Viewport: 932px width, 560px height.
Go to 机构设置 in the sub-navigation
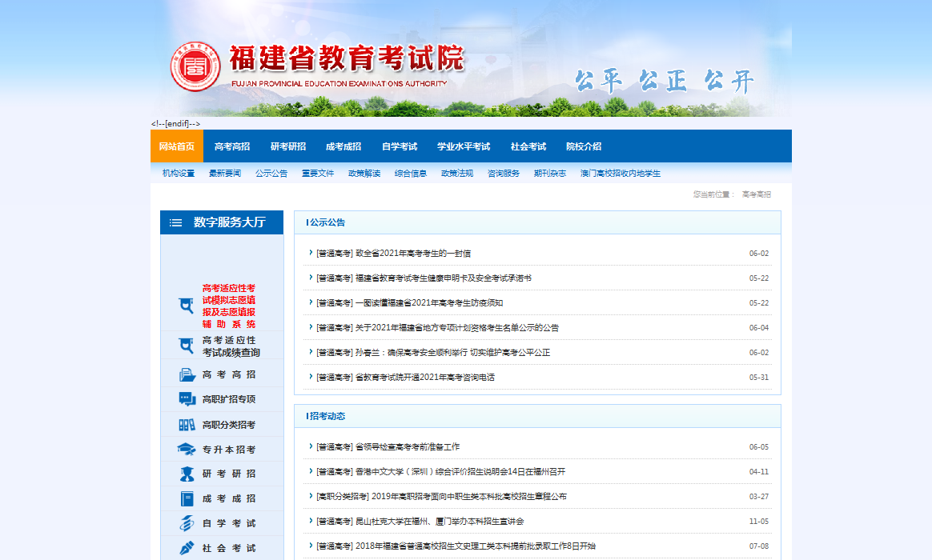tap(179, 174)
